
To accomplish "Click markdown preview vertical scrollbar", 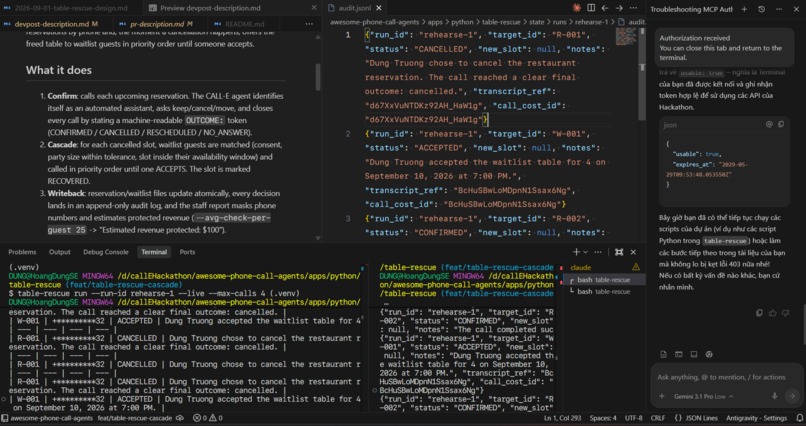I will pos(318,77).
